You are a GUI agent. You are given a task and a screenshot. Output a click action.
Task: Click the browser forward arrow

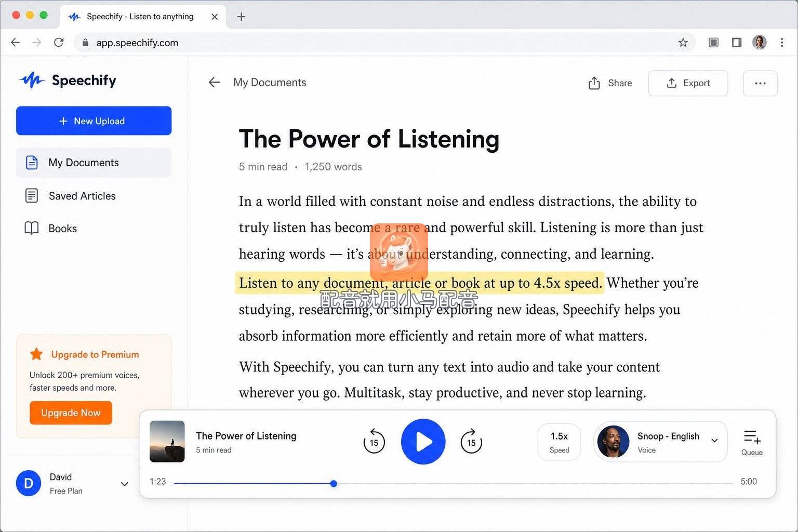point(37,43)
